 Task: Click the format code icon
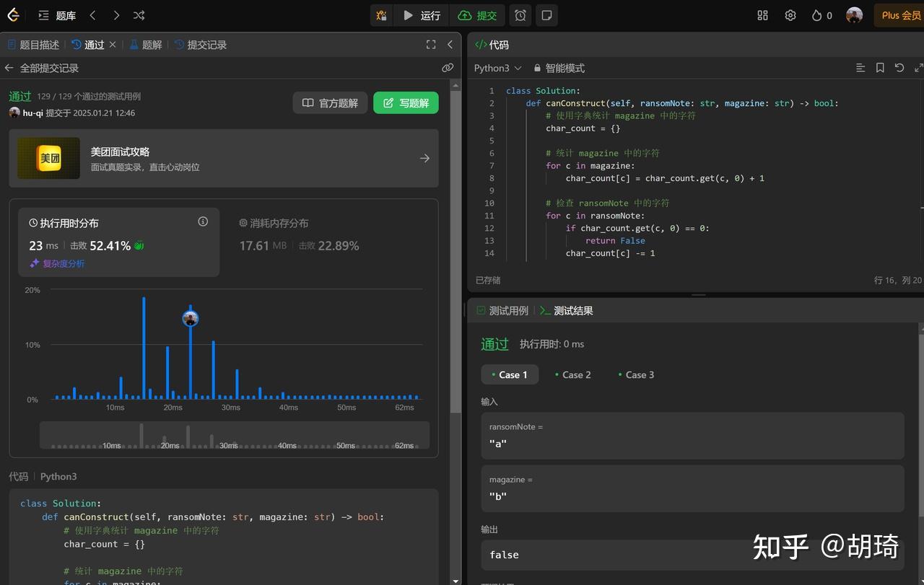[x=860, y=68]
